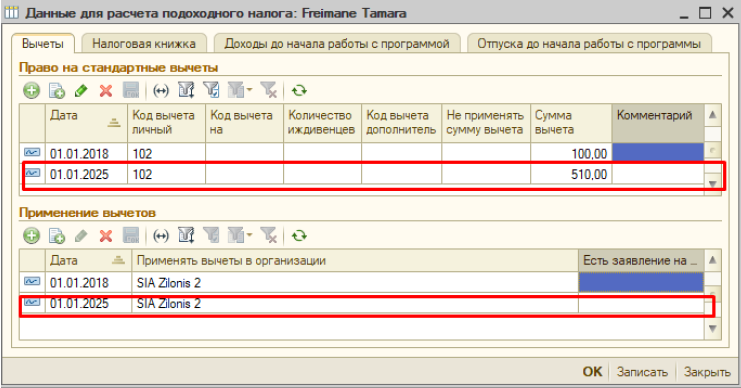
Task: Set date interval icon in Применение вычетов toolbar
Action: [x=161, y=235]
